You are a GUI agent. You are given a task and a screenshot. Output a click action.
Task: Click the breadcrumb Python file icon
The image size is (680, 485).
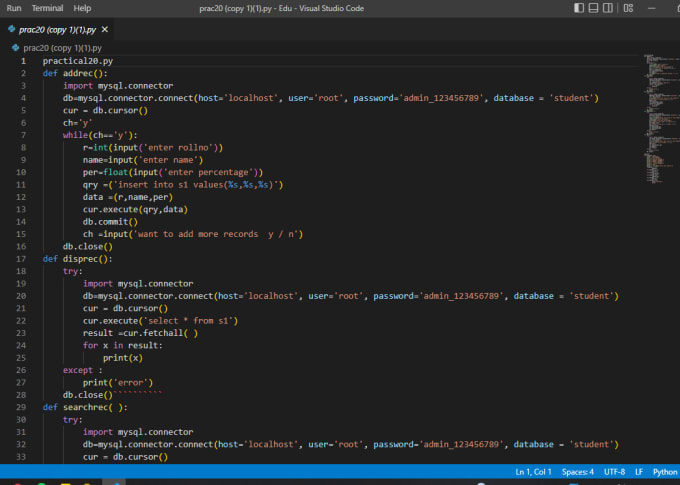click(16, 48)
